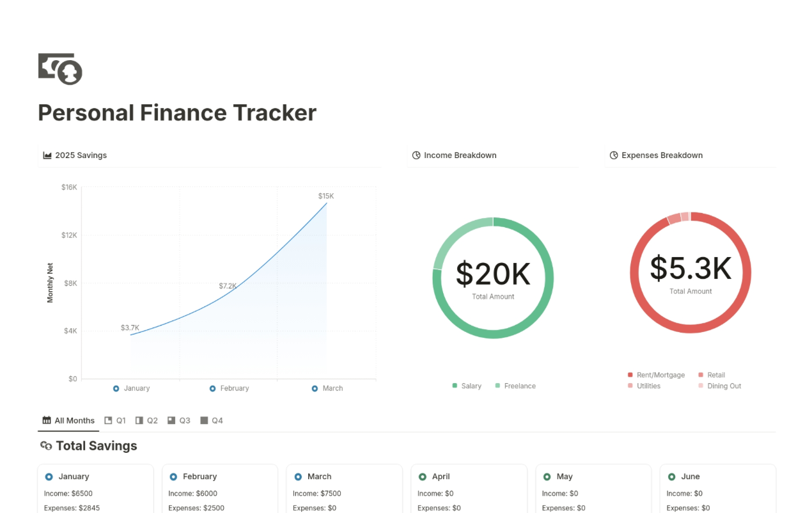Click the April card's green circle icon

423,477
